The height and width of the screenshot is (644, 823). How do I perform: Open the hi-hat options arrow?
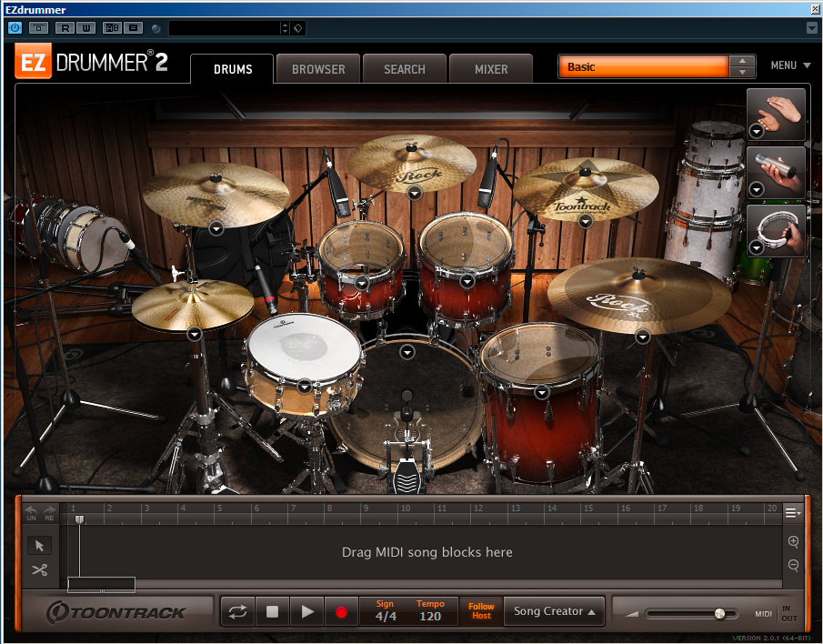pos(195,334)
